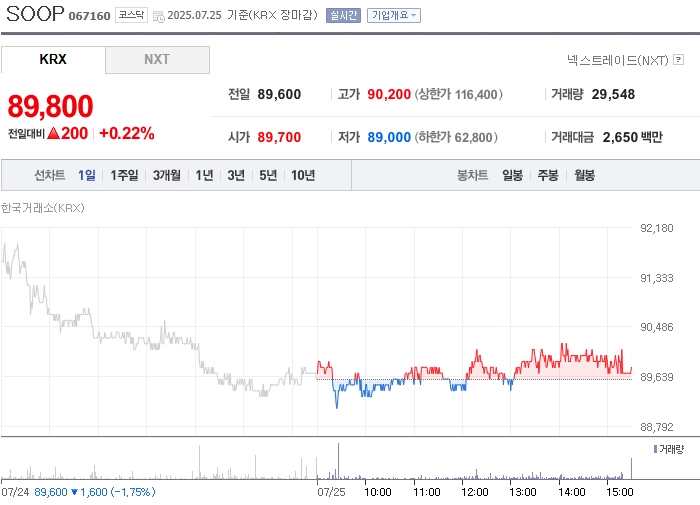Viewport: 700px width, 505px height.
Task: Click the 11:00 time-axis label
Action: tap(427, 492)
